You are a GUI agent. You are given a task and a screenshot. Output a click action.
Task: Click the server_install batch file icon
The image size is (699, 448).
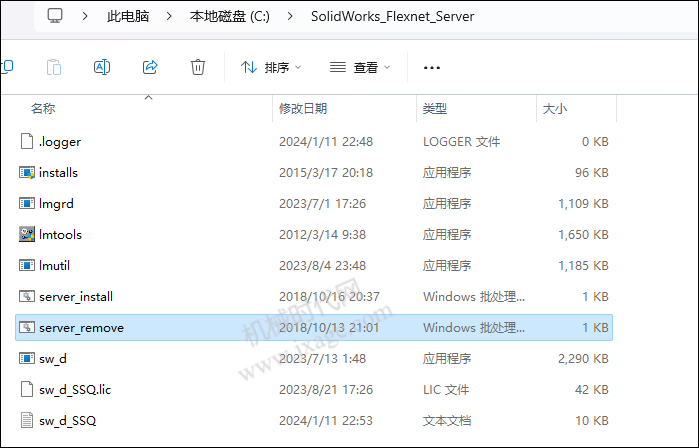pyautogui.click(x=27, y=296)
